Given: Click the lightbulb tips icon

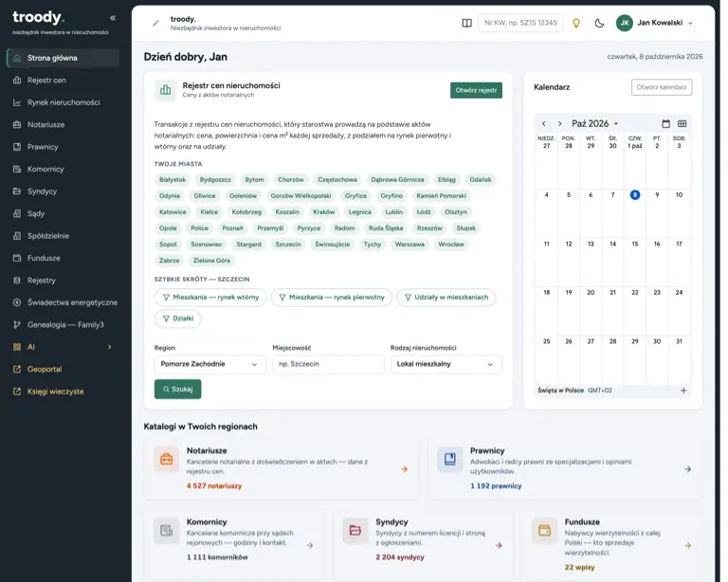Looking at the screenshot, I should [576, 23].
